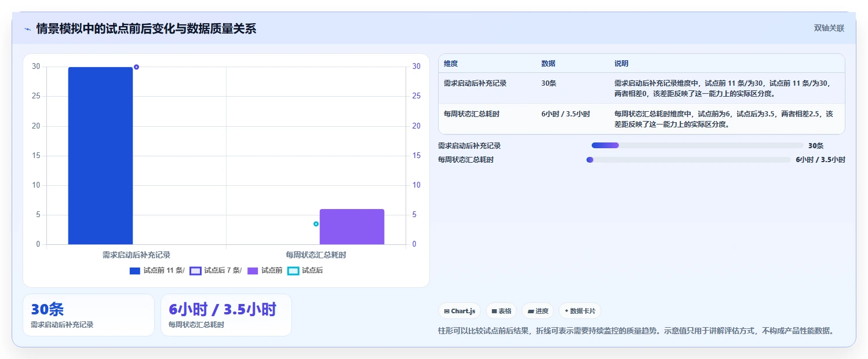868x359 pixels.
Task: Click the 维度 column header
Action: coord(451,64)
